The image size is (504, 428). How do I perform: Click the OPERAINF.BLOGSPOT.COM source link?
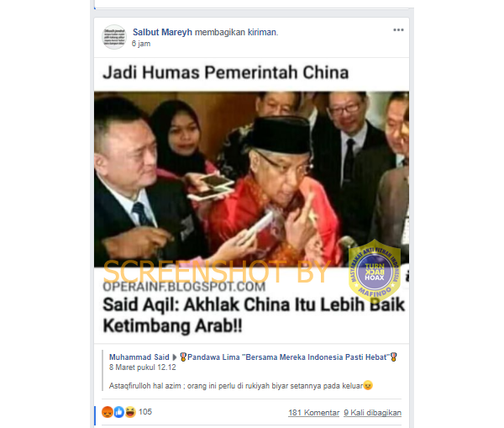click(x=184, y=287)
